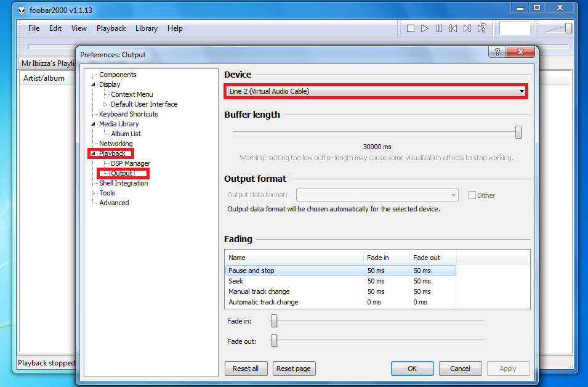The image size is (588, 387).
Task: Click the Preferences help question mark button
Action: pyautogui.click(x=497, y=52)
